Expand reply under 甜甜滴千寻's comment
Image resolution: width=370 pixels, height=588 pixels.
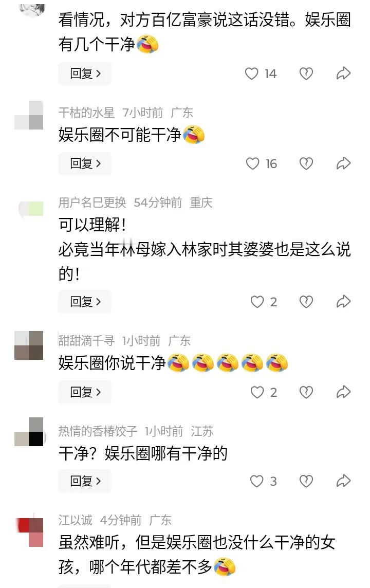click(85, 392)
